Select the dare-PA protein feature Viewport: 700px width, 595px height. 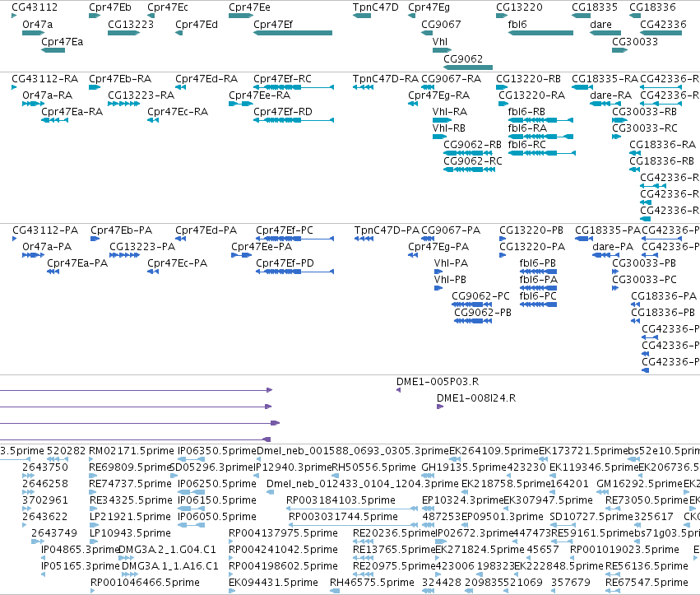point(607,255)
